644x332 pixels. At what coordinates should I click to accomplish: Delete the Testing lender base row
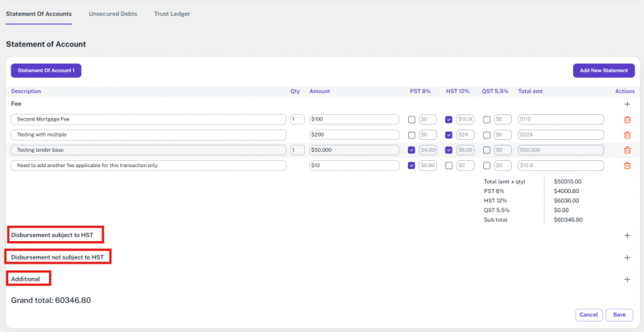tap(627, 150)
